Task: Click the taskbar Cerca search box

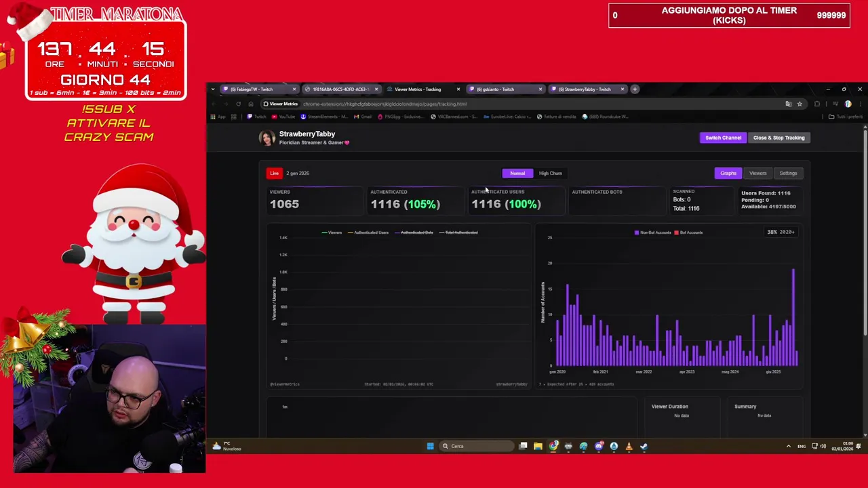Action: click(x=477, y=446)
